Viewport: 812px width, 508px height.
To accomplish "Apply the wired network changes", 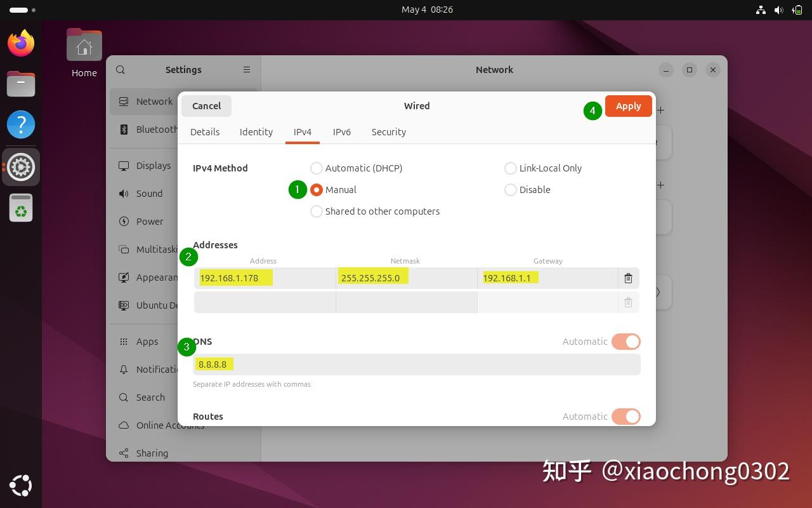I will point(628,105).
